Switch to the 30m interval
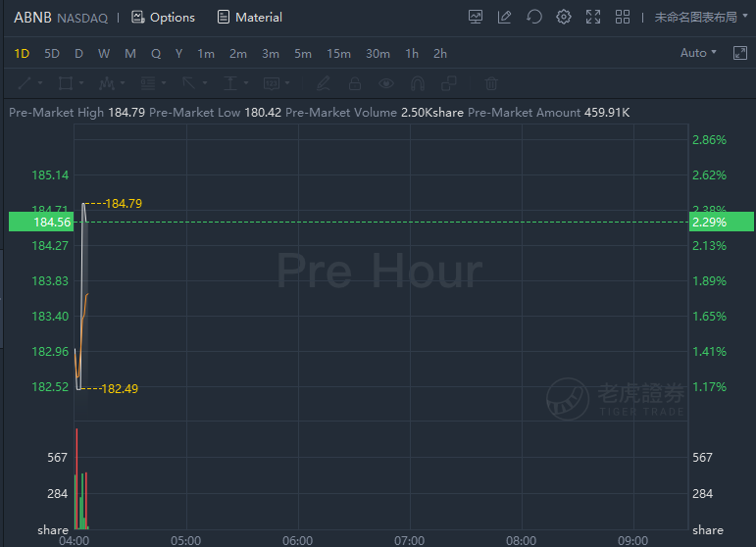Viewport: 756px width, 547px height. coord(378,54)
